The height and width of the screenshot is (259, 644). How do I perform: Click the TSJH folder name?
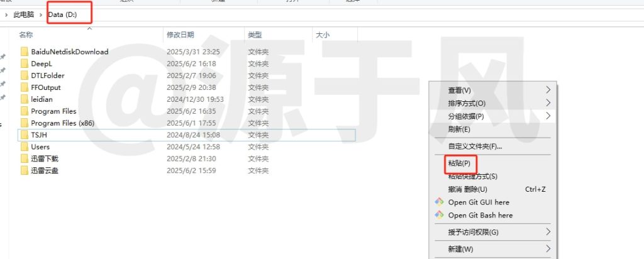40,135
